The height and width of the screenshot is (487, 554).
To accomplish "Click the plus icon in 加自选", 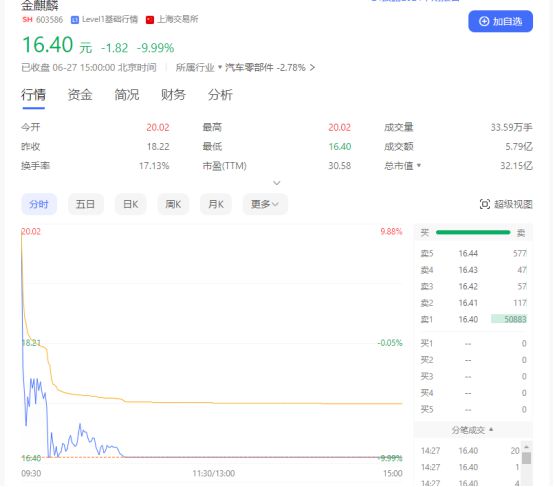I will coord(484,22).
